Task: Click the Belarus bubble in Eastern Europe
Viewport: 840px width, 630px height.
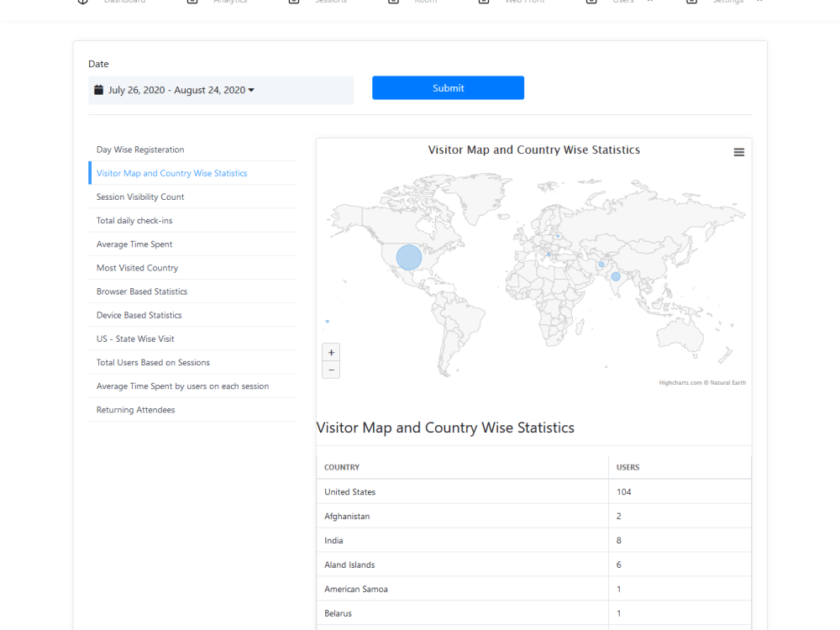Action: [x=558, y=236]
